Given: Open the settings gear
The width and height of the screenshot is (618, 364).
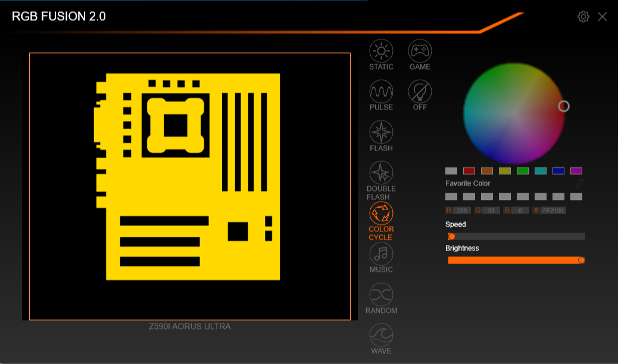Looking at the screenshot, I should pos(583,17).
